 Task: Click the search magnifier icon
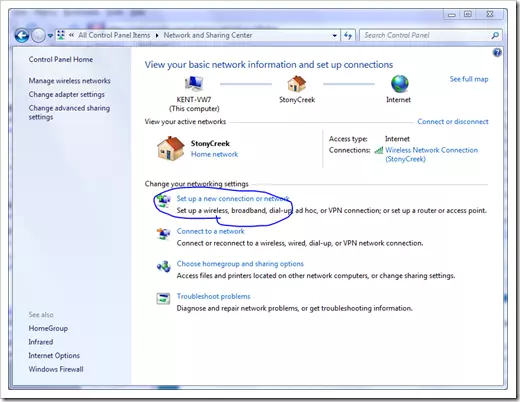[x=495, y=35]
